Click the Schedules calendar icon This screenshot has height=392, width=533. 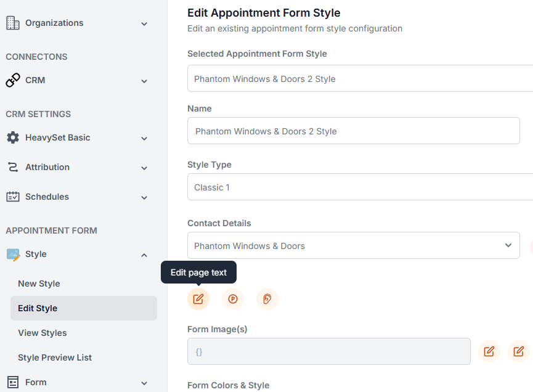[12, 197]
